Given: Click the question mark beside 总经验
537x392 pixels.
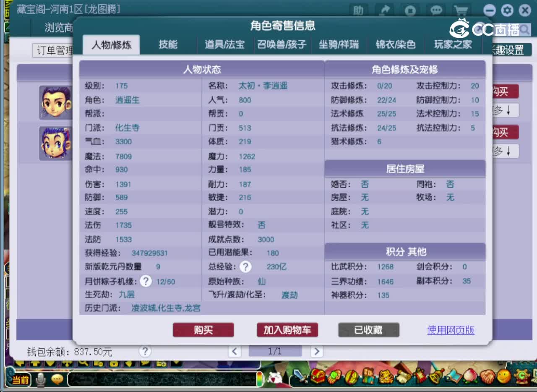Looking at the screenshot, I should coord(245,267).
